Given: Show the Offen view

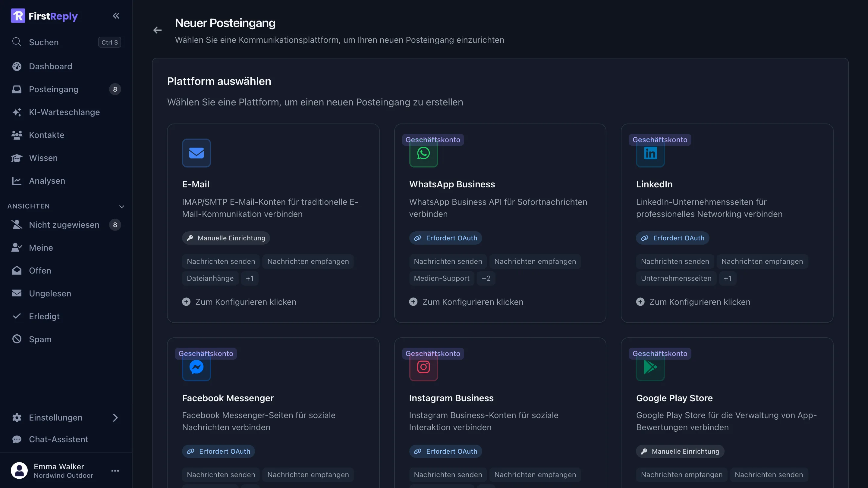Looking at the screenshot, I should 66,271.
